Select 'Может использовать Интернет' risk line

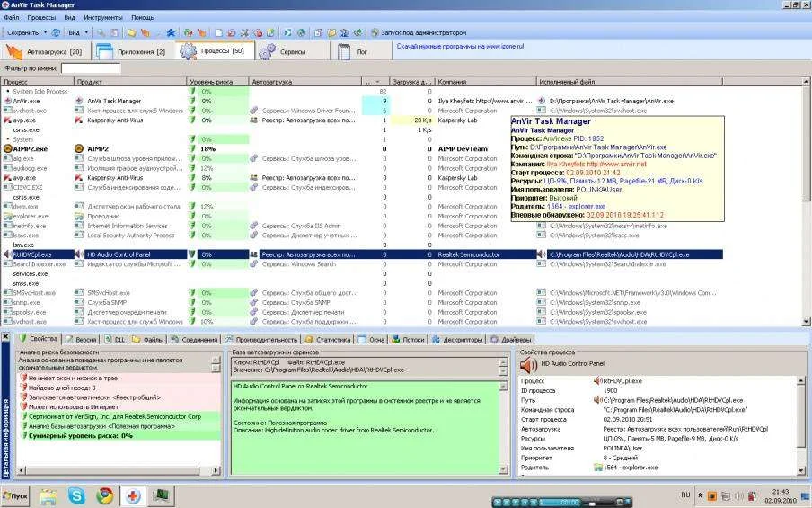[119, 407]
